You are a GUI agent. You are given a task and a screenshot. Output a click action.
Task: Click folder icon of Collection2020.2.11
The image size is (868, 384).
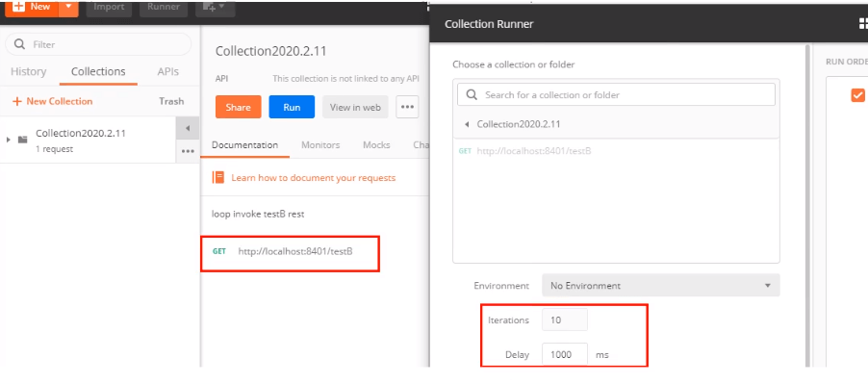(23, 140)
